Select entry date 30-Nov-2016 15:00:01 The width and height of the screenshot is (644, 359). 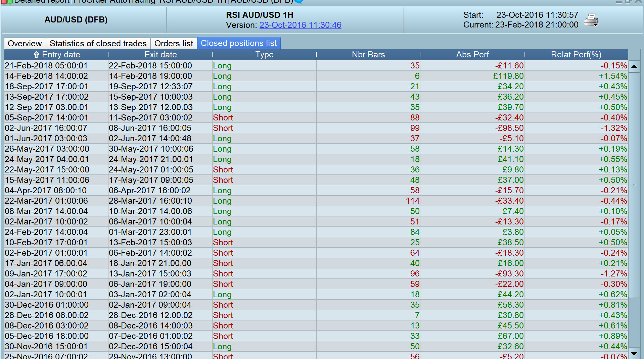pos(46,347)
